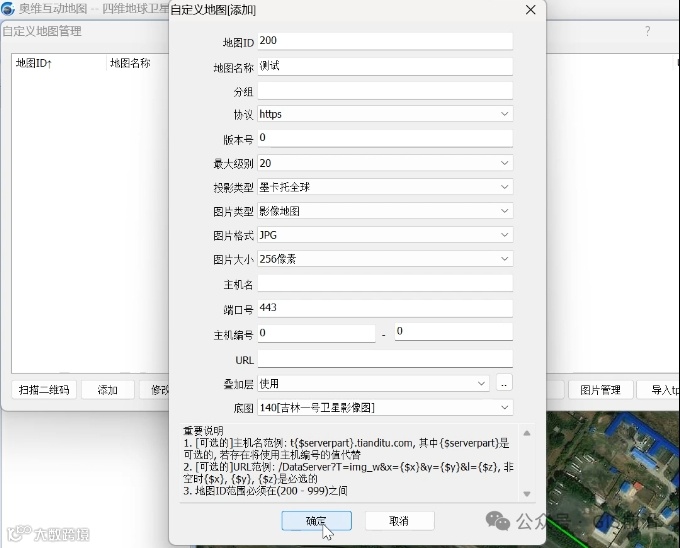Viewport: 680px width, 548px height.
Task: Click the help question mark in 自定义地图管理
Action: point(647,31)
